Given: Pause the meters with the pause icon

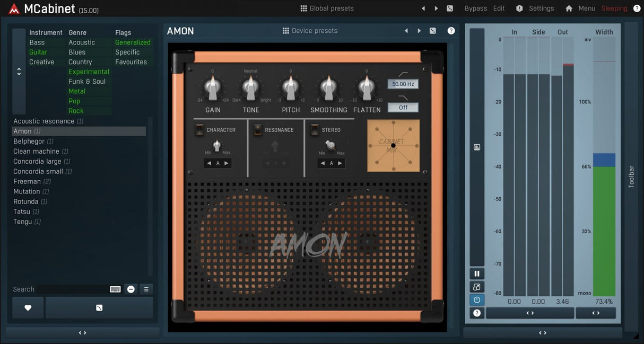Looking at the screenshot, I should [x=476, y=274].
